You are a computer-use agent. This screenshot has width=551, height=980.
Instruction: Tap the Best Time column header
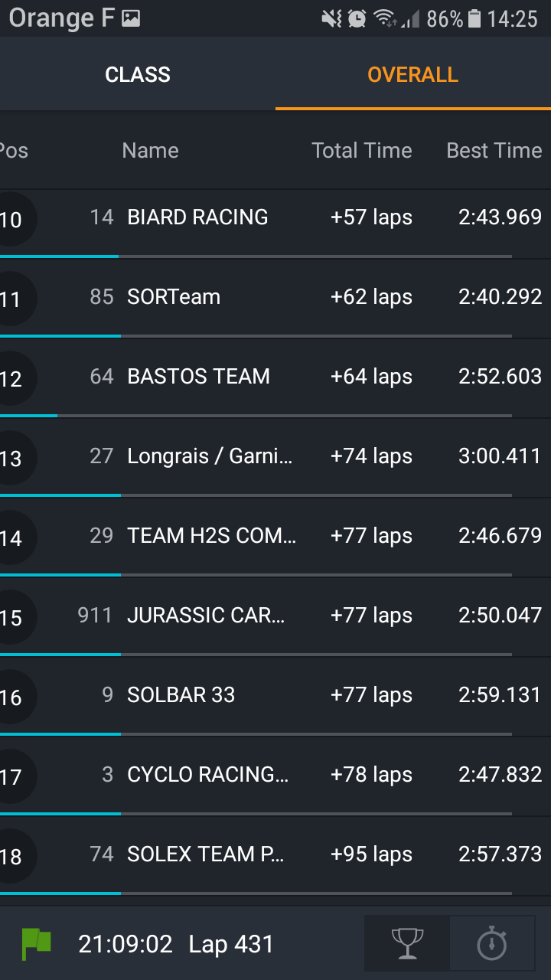coord(494,151)
